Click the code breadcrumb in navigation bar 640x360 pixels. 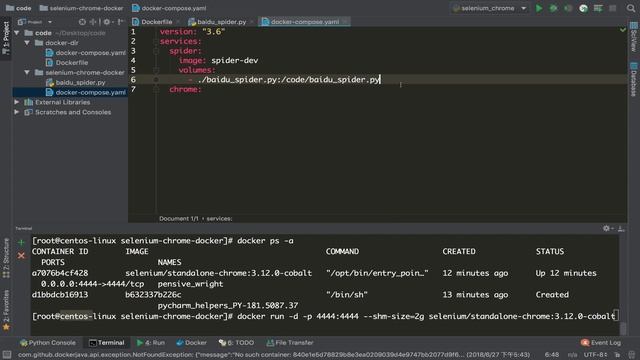(19, 8)
